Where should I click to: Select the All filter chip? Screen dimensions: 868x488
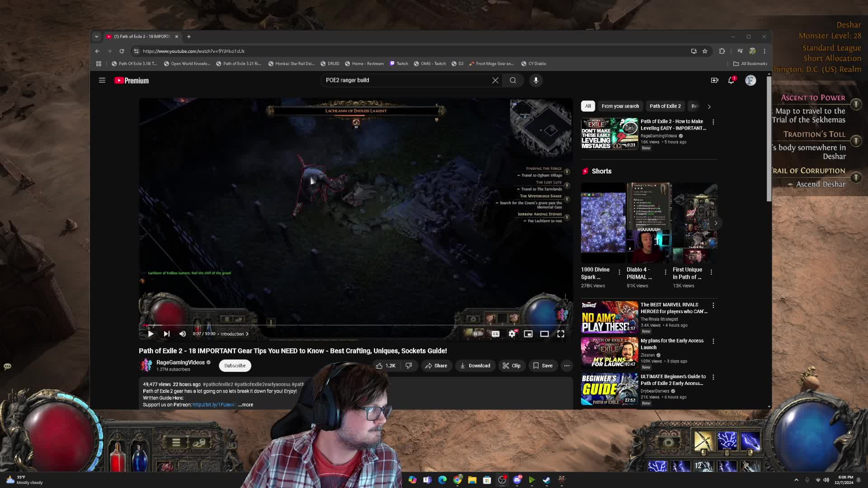pyautogui.click(x=588, y=106)
